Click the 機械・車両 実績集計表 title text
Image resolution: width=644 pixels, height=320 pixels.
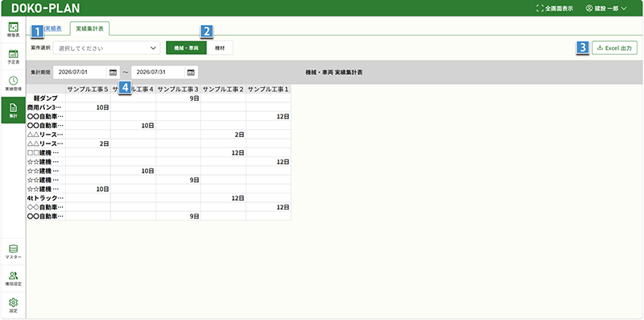334,73
